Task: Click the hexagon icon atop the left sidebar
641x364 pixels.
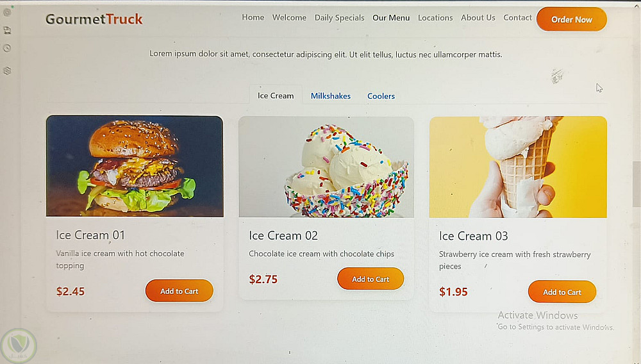Action: 7,12
